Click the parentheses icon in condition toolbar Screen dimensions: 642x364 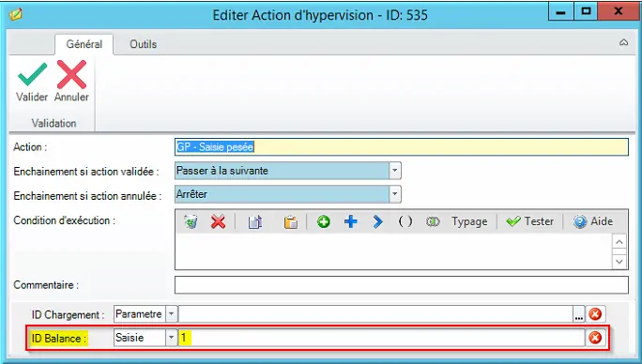[405, 221]
